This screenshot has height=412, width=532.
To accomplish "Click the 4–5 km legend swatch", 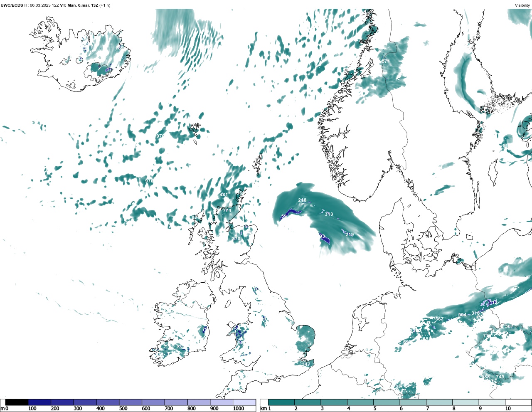I will pos(360,402).
